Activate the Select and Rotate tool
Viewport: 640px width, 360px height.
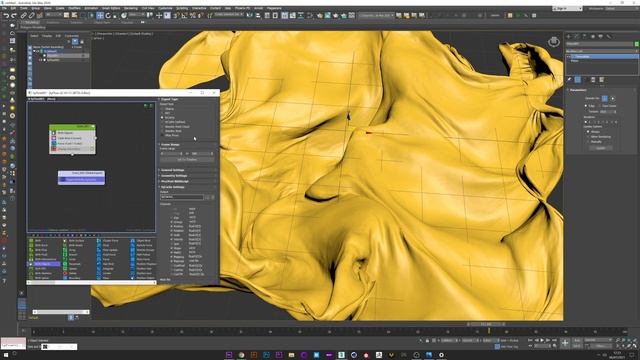coord(108,16)
